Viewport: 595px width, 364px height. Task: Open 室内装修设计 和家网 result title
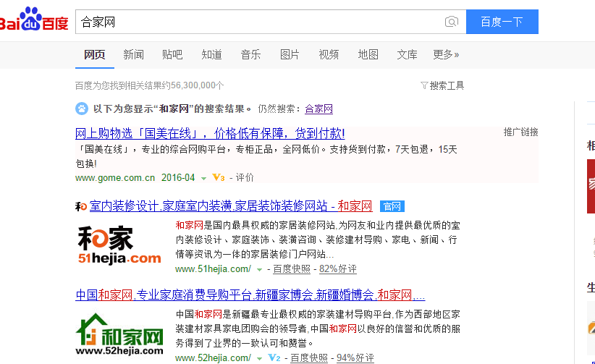pos(231,206)
